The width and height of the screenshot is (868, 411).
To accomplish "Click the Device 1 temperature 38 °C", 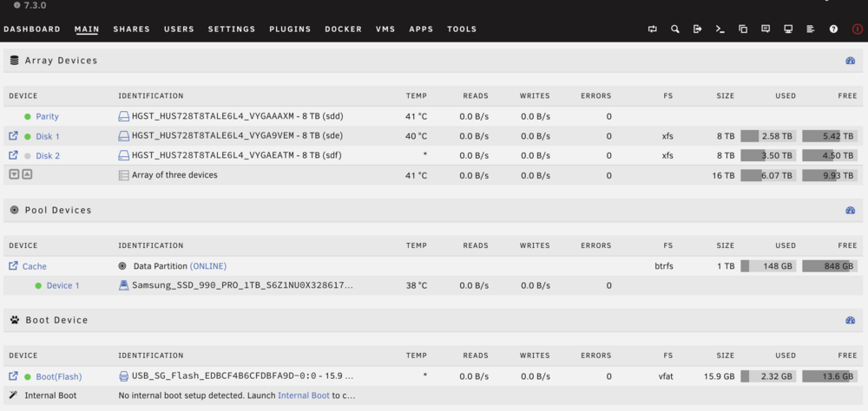I will 416,285.
